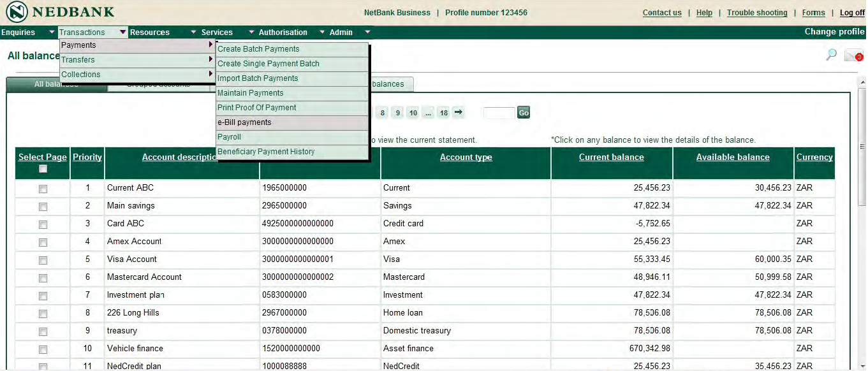Image resolution: width=868 pixels, height=371 pixels.
Task: Sort by the Current balance column
Action: click(610, 157)
